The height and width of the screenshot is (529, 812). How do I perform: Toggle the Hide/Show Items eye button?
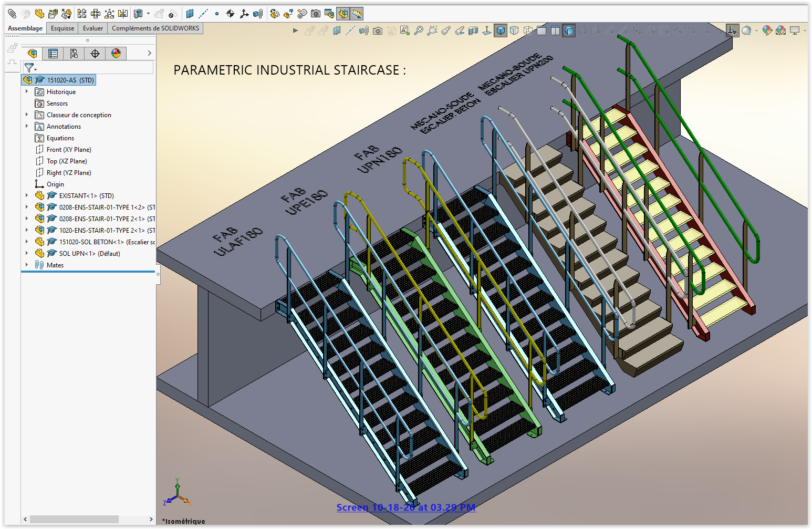(732, 30)
